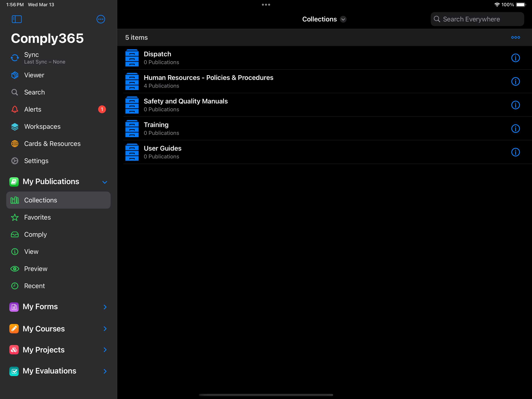Open Preview under My Publications
The height and width of the screenshot is (399, 532).
click(58, 269)
